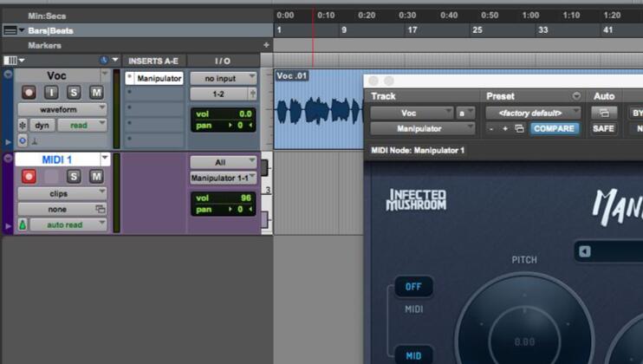Select previous preset minus button
643x364 pixels.
[x=491, y=129]
